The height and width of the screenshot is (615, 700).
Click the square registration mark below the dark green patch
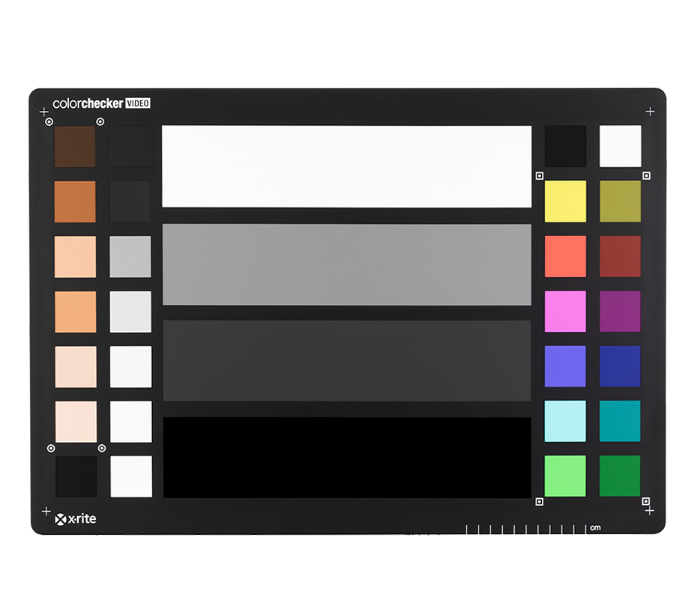[x=645, y=500]
